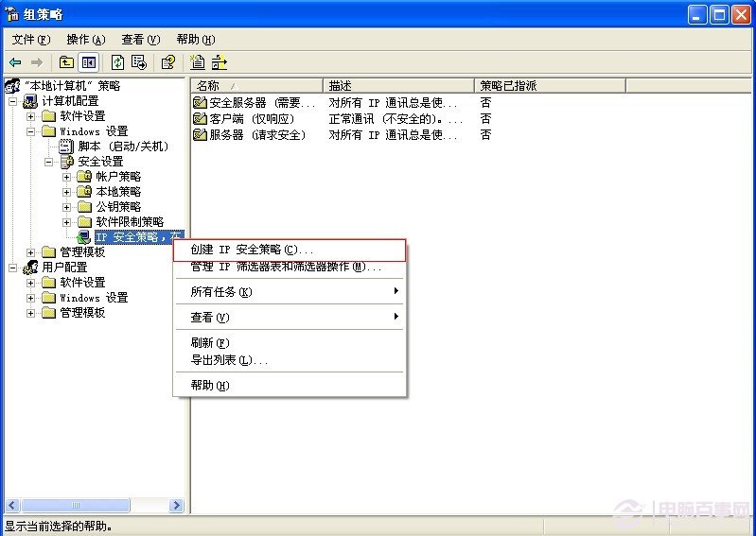Expand the 公钥策略 tree node
The height and width of the screenshot is (536, 756).
coord(67,207)
